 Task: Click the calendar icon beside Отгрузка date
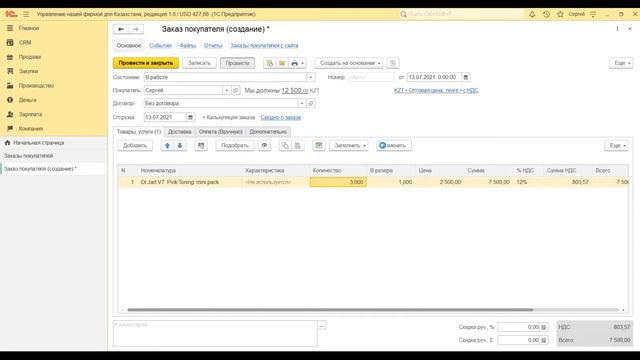point(190,118)
